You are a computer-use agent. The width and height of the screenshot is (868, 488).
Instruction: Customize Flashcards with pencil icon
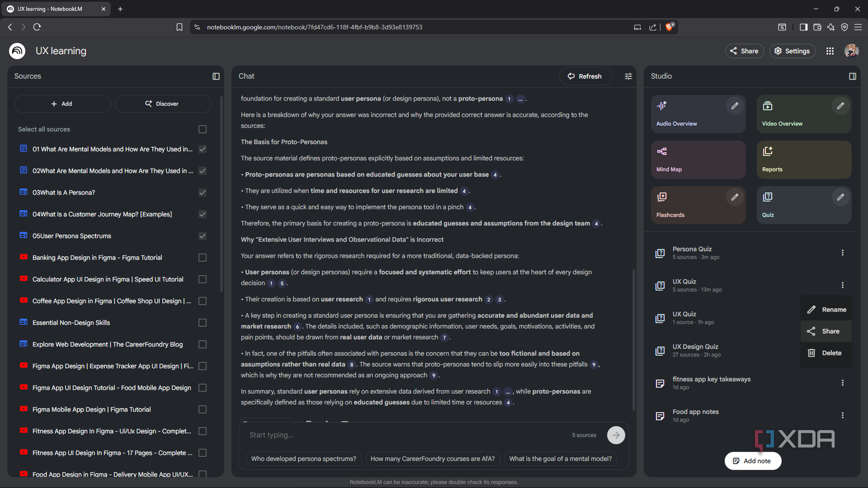click(734, 197)
